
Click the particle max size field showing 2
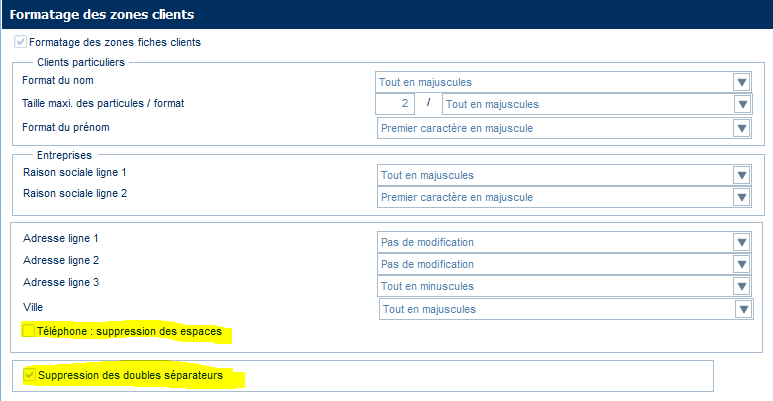click(x=394, y=104)
